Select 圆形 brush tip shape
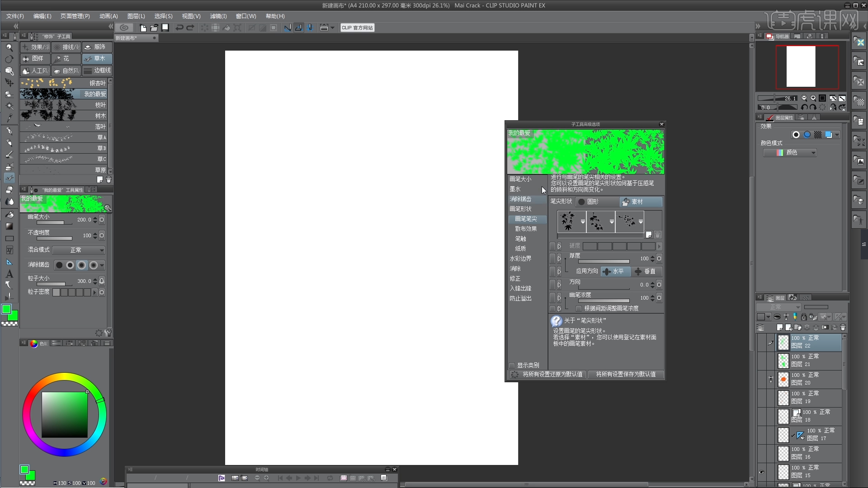The height and width of the screenshot is (488, 868). coord(597,202)
